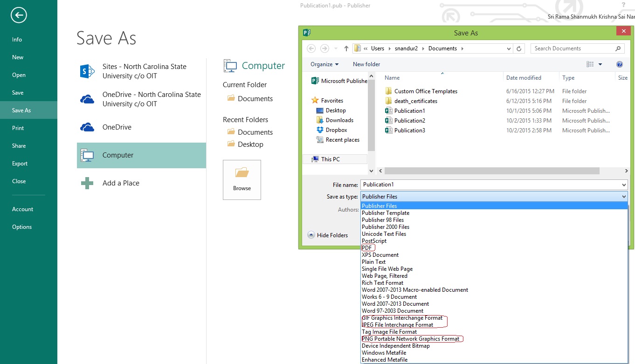Click the blue help icon

tap(620, 64)
